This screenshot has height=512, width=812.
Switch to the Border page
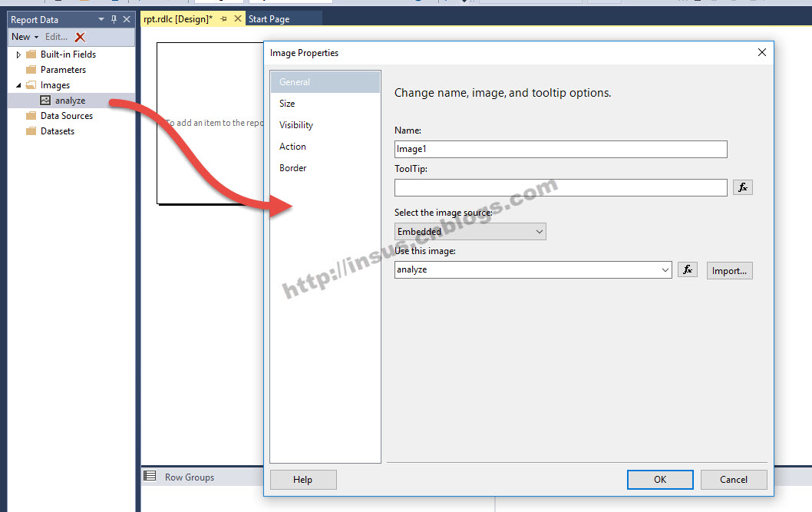325,168
